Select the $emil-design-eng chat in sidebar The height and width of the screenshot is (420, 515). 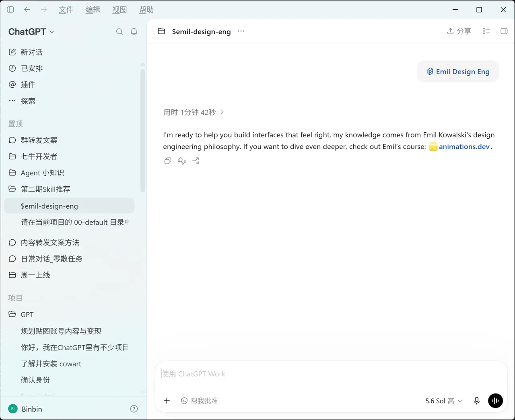(x=69, y=206)
